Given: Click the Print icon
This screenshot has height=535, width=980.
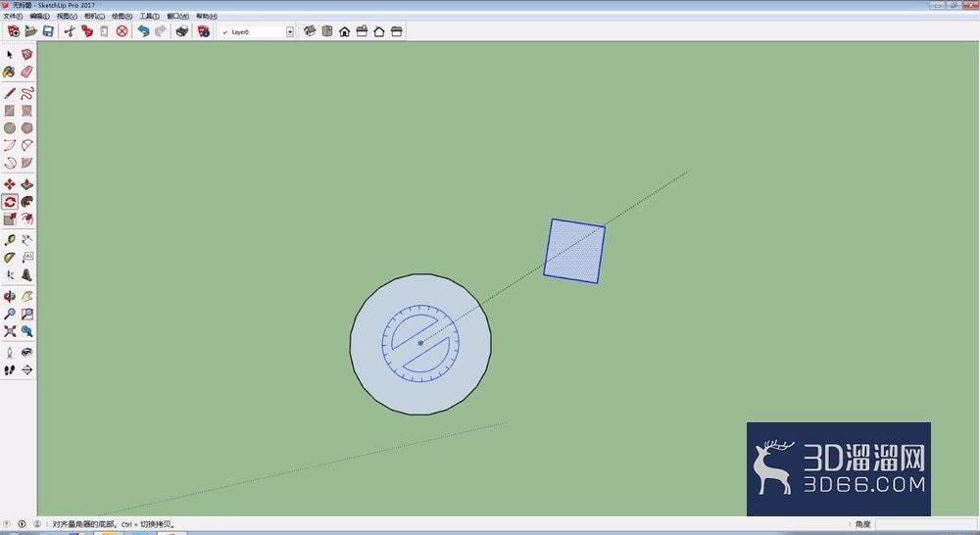Looking at the screenshot, I should pos(182,31).
